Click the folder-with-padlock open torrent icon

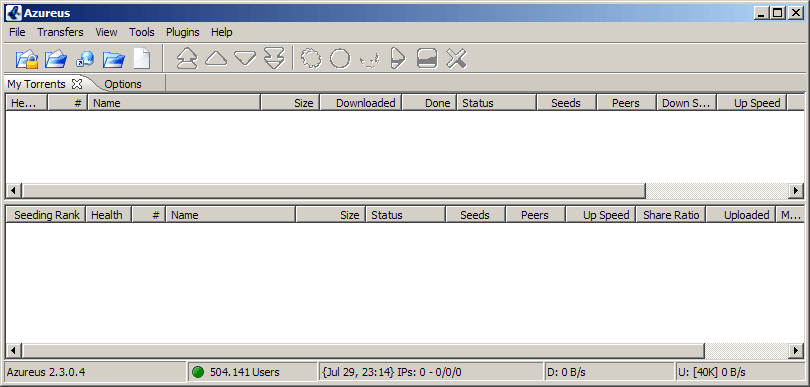pos(26,59)
